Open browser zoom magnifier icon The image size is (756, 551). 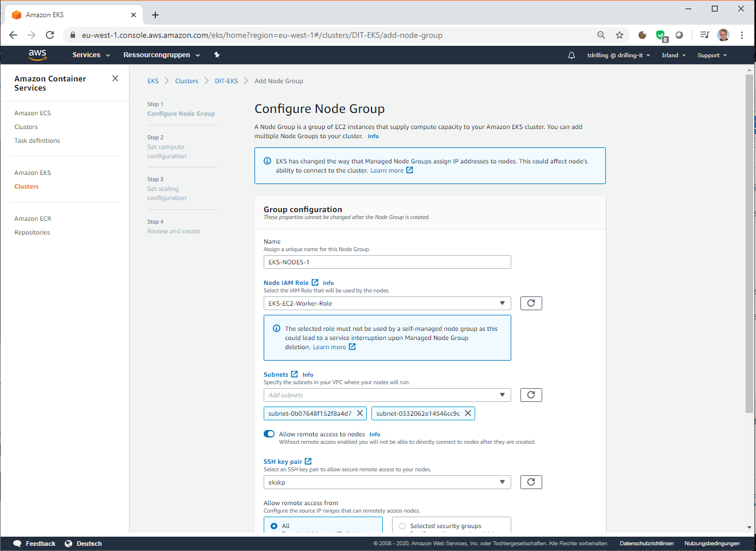coord(601,35)
